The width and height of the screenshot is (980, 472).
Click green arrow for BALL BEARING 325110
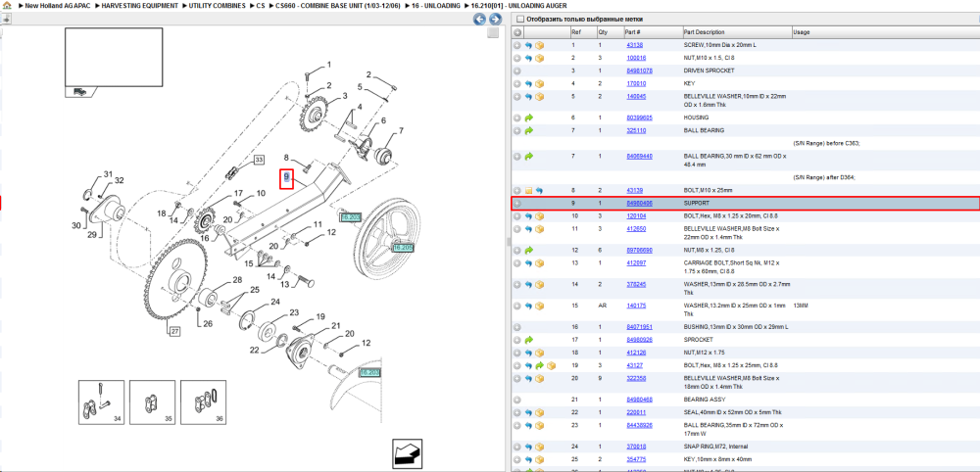click(x=529, y=130)
